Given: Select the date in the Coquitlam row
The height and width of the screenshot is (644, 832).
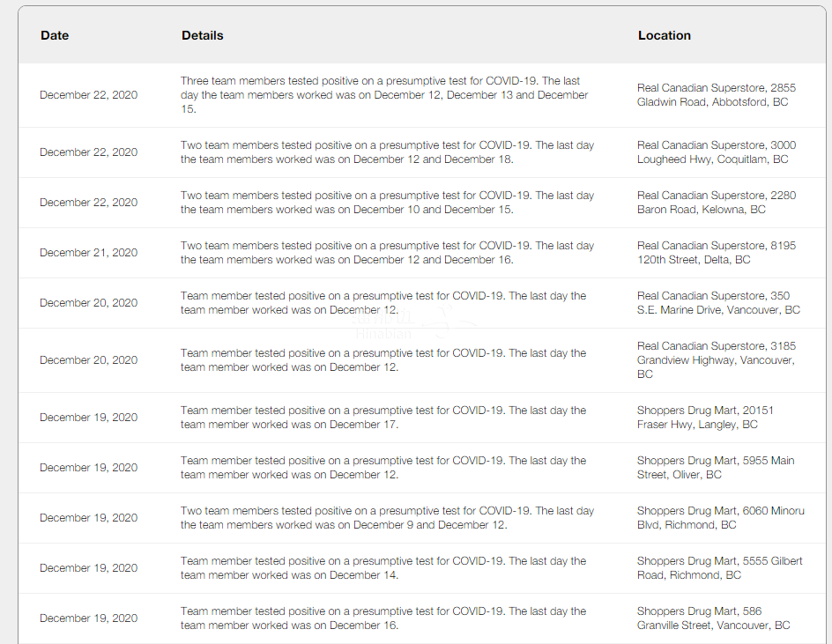Looking at the screenshot, I should coord(89,152).
